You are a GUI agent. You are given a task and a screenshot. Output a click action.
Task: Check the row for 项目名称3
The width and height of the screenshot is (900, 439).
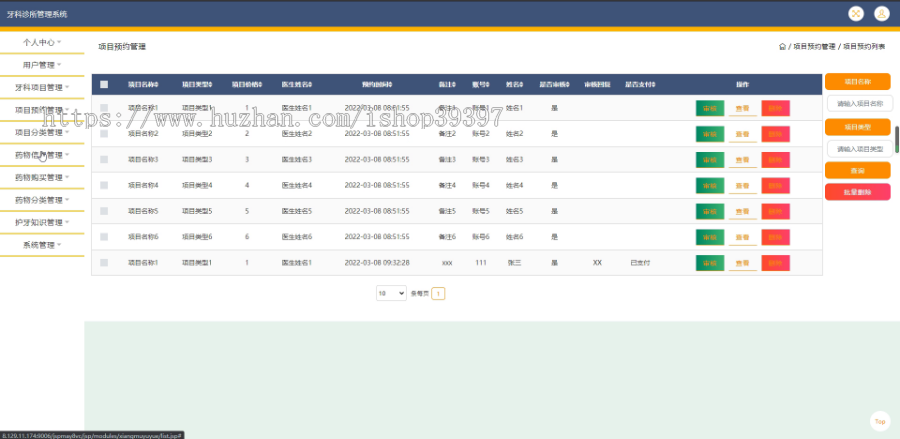[x=104, y=159]
